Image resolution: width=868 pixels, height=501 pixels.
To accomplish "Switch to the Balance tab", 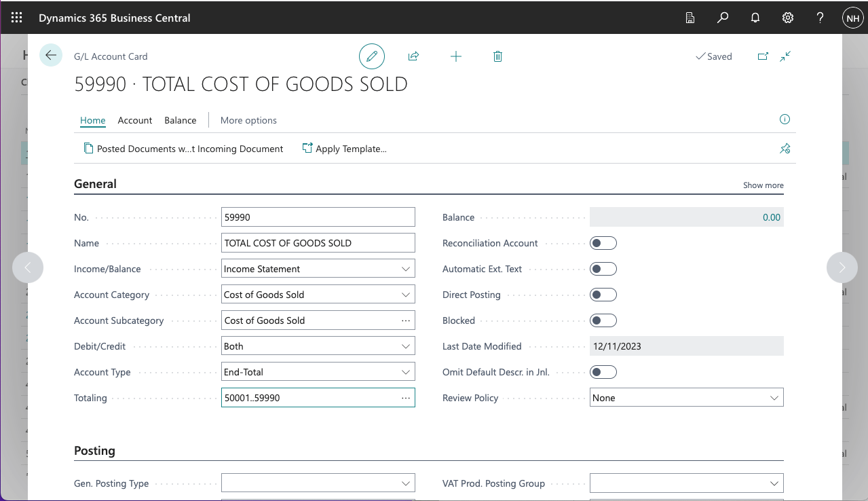I will click(x=180, y=120).
